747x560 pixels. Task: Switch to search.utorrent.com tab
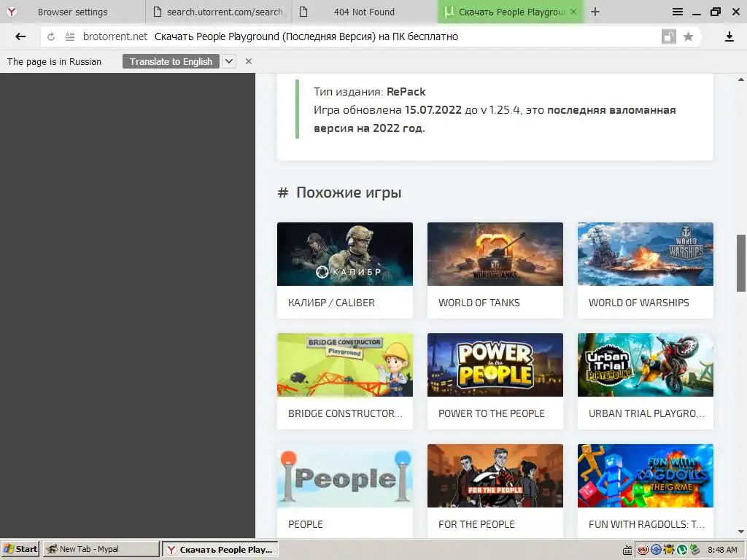click(220, 12)
